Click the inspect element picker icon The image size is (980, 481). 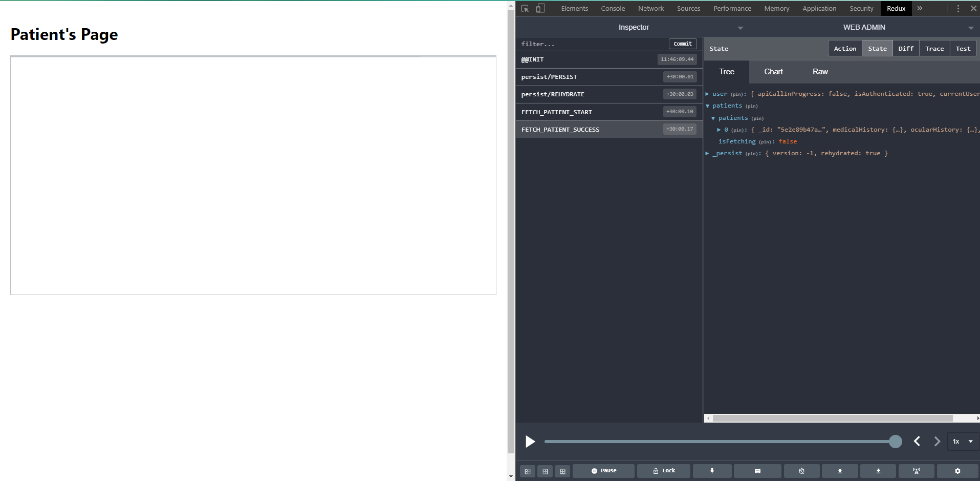click(525, 9)
